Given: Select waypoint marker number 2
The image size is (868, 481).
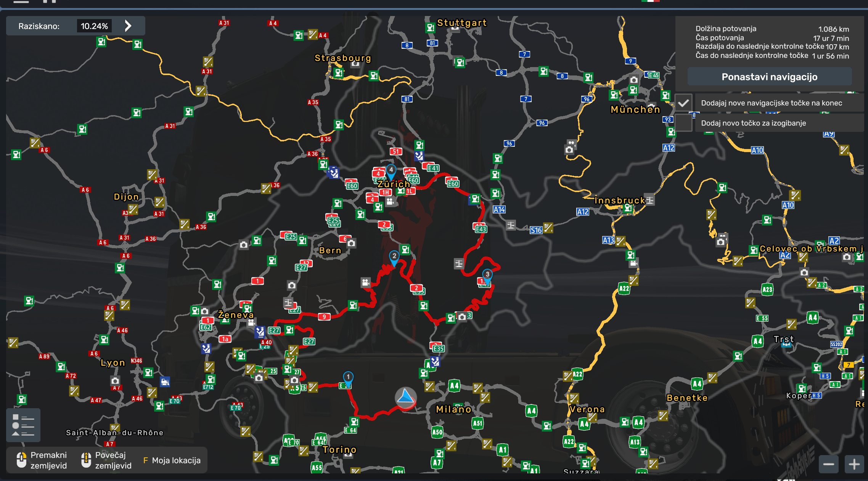Looking at the screenshot, I should (394, 256).
